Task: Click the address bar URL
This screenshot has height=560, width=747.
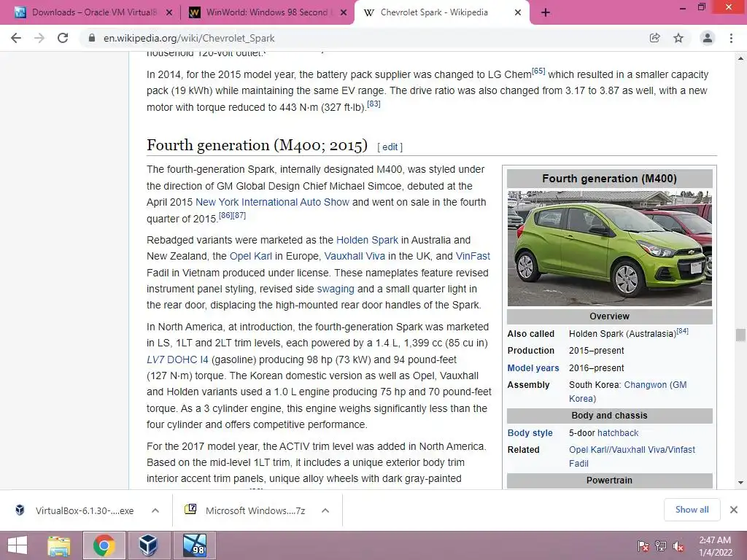Action: (x=189, y=38)
